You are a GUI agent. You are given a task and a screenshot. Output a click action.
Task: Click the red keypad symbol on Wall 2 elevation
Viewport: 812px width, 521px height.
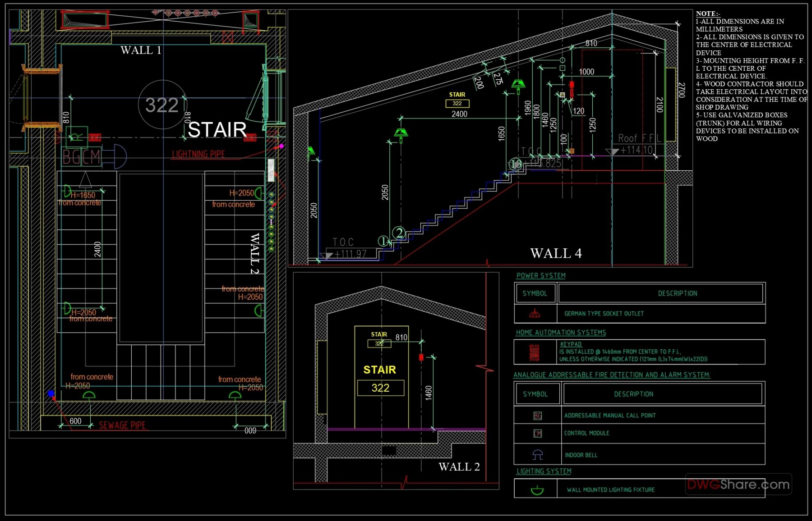click(x=420, y=357)
